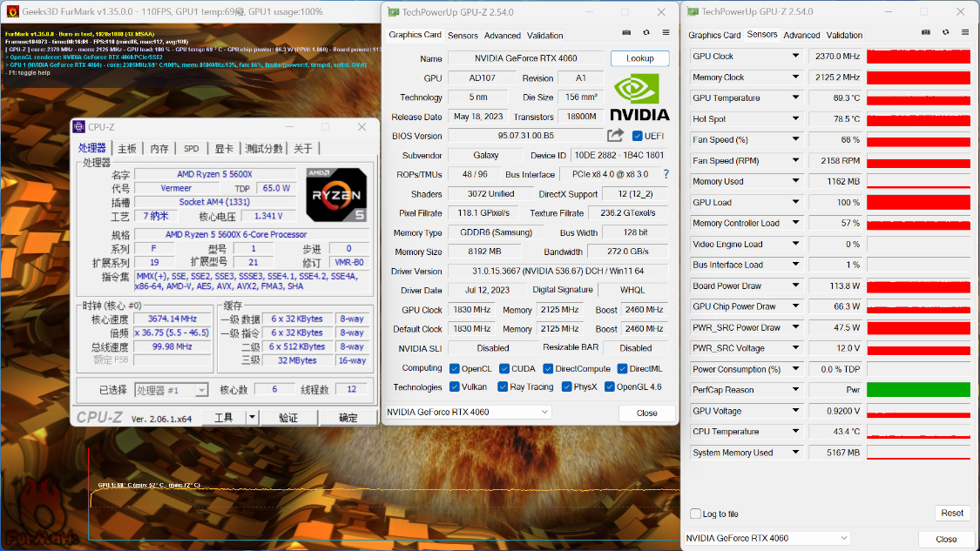Click the 工具 button in CPU-Z
The height and width of the screenshot is (551, 980).
pyautogui.click(x=224, y=417)
